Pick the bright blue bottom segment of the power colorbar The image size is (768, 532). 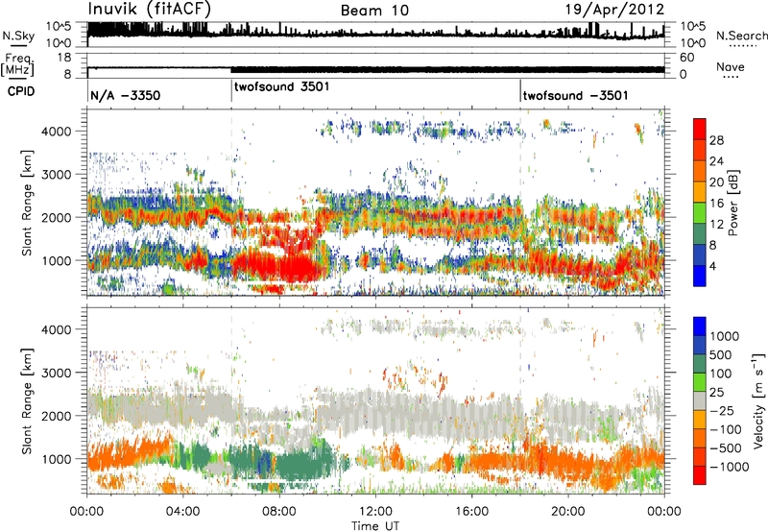pyautogui.click(x=700, y=276)
